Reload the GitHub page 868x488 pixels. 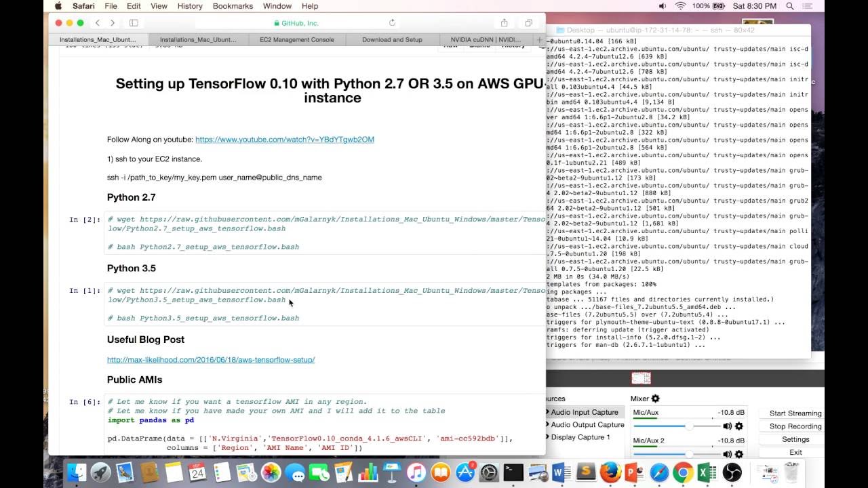click(x=393, y=23)
